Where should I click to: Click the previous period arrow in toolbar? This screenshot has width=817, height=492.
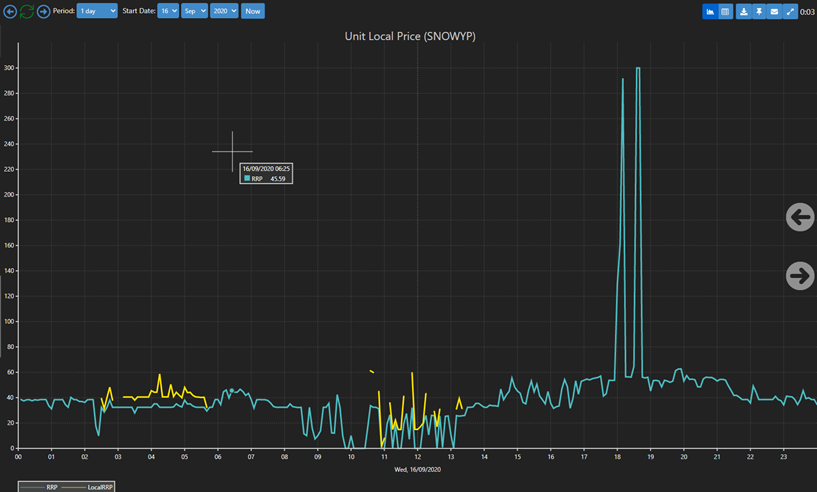(x=11, y=11)
